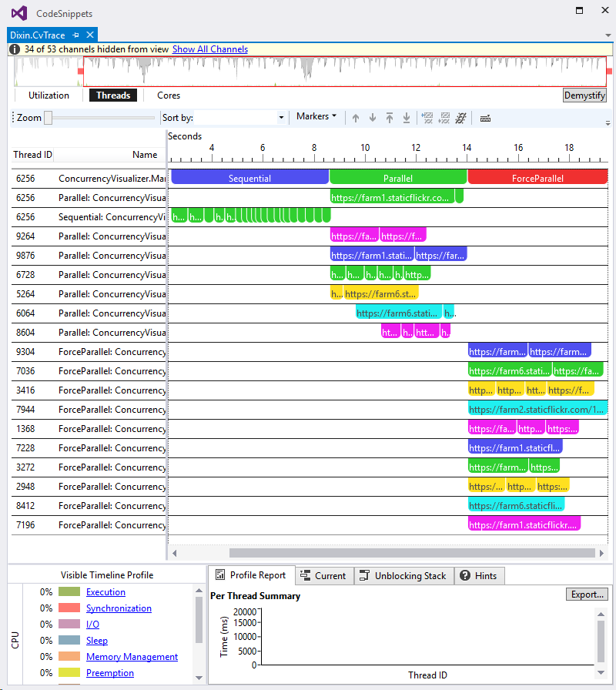Select the green Parallel phase marker segment
The image size is (616, 690).
398,178
